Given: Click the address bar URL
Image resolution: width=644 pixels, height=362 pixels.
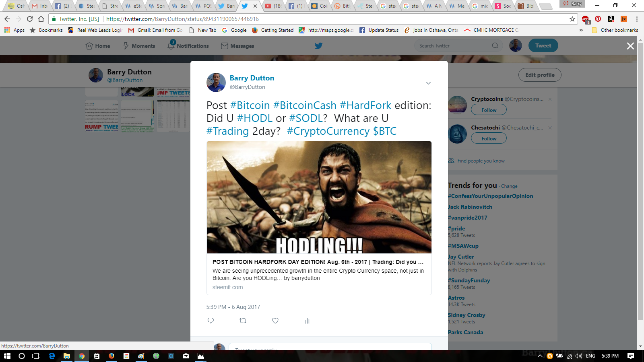Looking at the screenshot, I should pyautogui.click(x=182, y=19).
